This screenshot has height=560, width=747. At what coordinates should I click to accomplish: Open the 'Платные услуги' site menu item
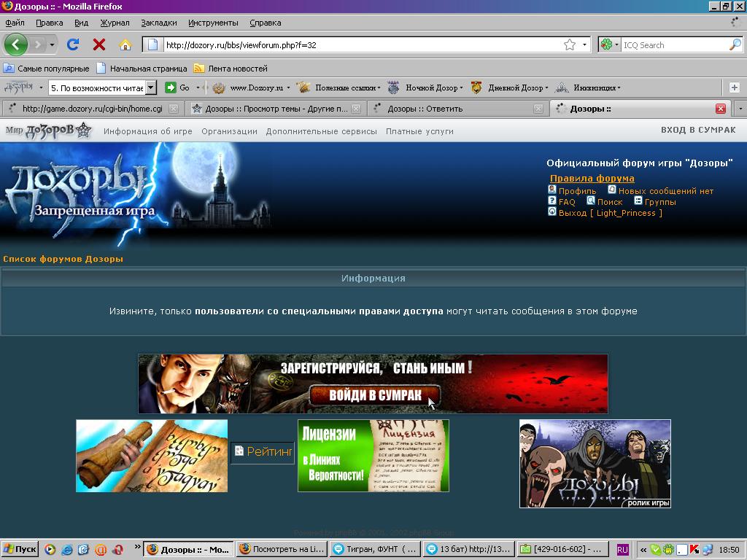419,131
